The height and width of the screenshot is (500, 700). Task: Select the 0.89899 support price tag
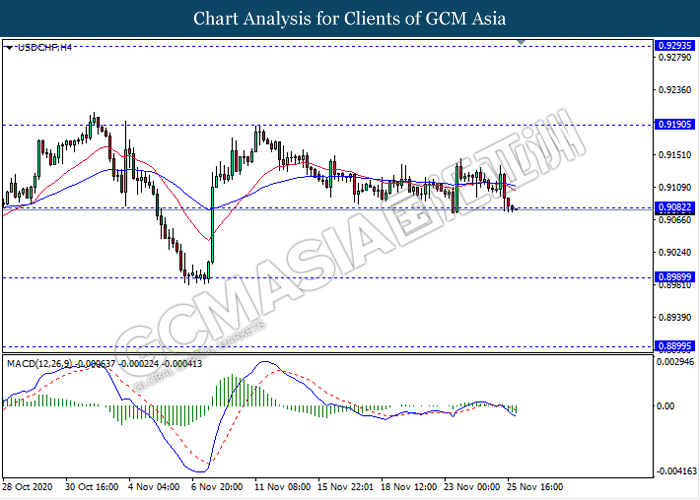pos(673,278)
